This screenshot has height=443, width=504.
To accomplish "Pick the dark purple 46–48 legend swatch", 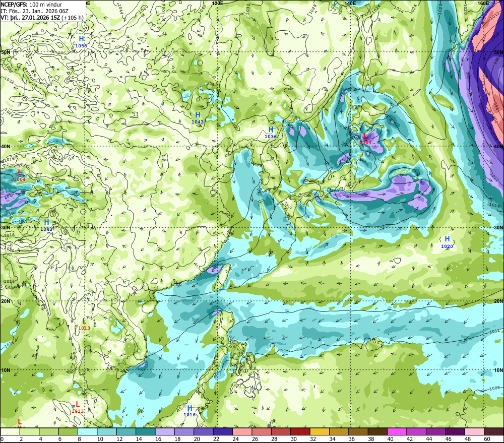I will [456, 431].
